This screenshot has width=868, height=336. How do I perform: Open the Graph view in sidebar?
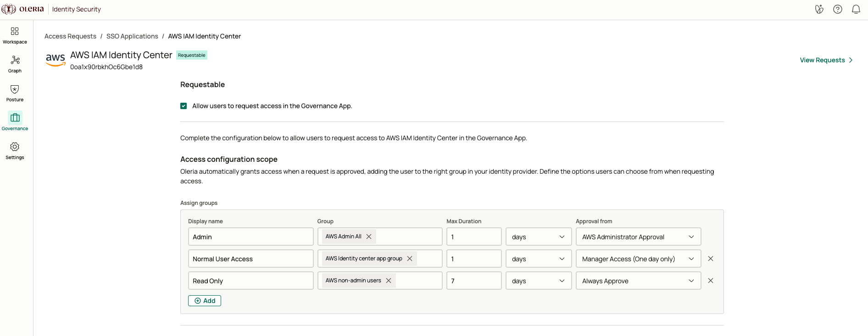[x=15, y=64]
